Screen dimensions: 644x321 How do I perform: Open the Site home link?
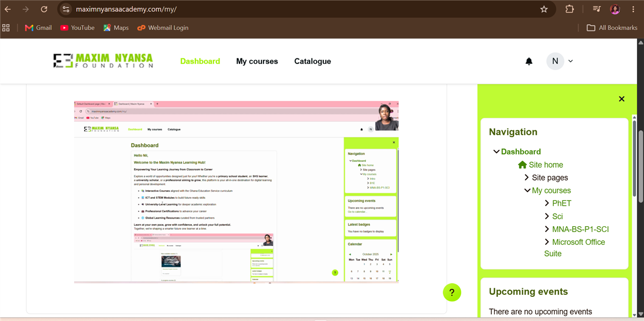coord(546,165)
